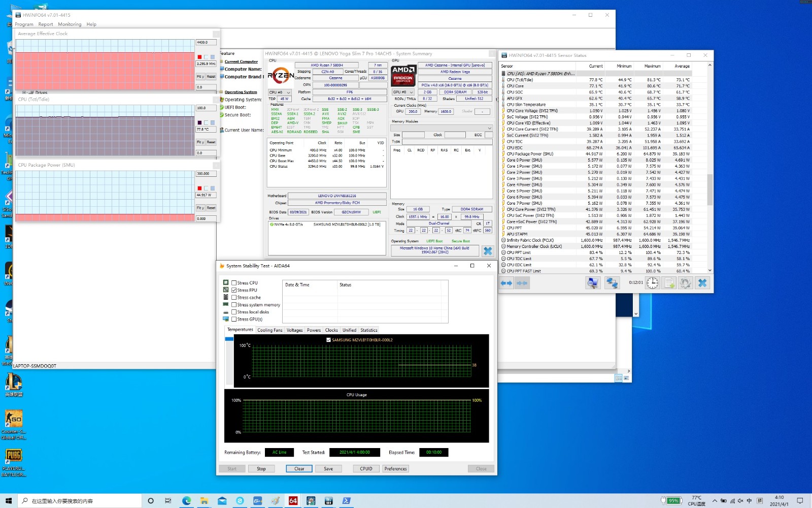Viewport: 812px width, 508px height.
Task: Click the collapse-columns arrows icon in Sensor Status
Action: [x=522, y=283]
